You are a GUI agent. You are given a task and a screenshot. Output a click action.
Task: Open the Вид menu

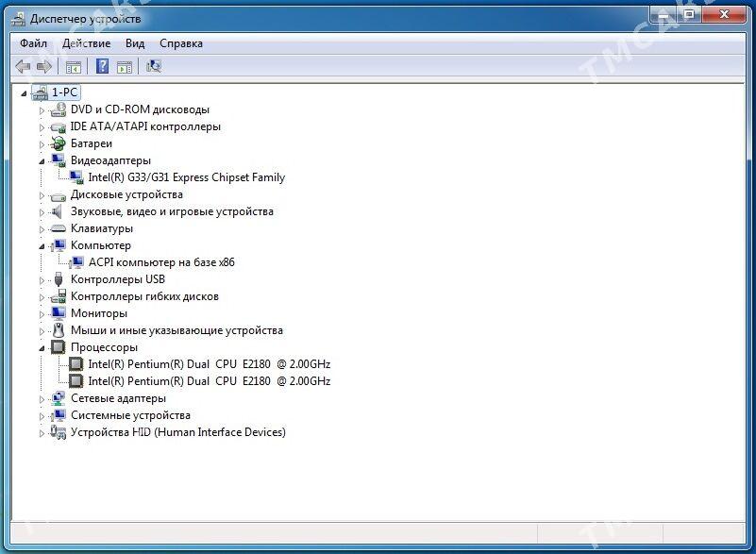[x=135, y=43]
